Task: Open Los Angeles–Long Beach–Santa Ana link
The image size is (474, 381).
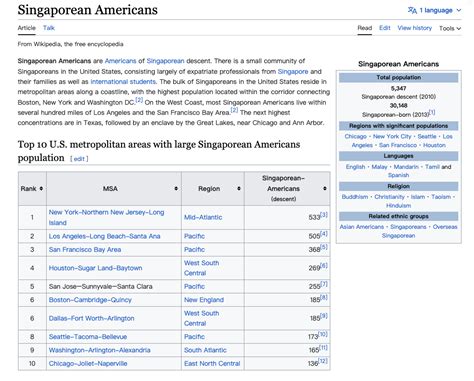Action: [104, 236]
